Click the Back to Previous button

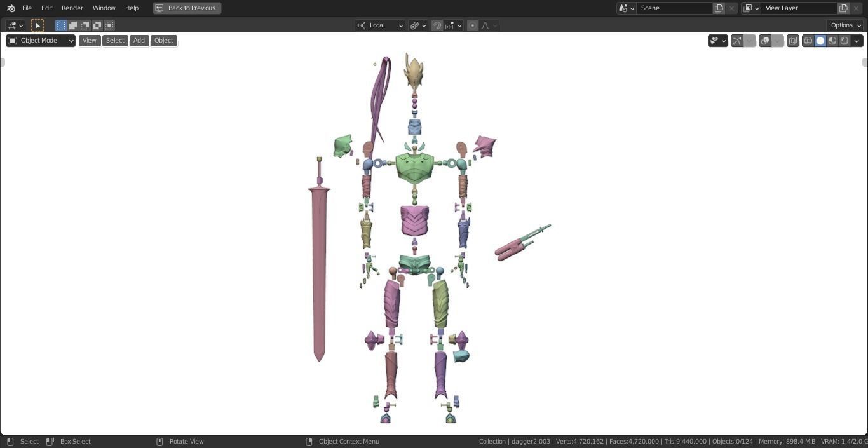187,8
